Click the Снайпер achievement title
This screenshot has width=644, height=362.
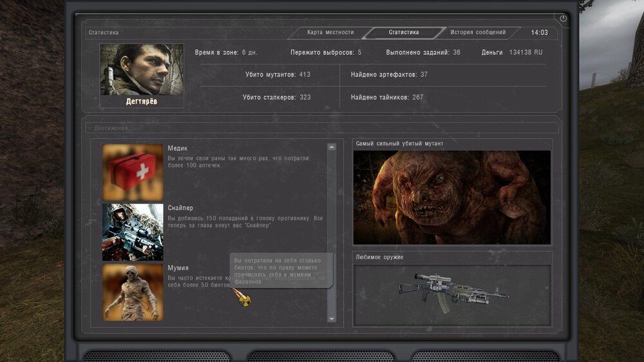(180, 208)
